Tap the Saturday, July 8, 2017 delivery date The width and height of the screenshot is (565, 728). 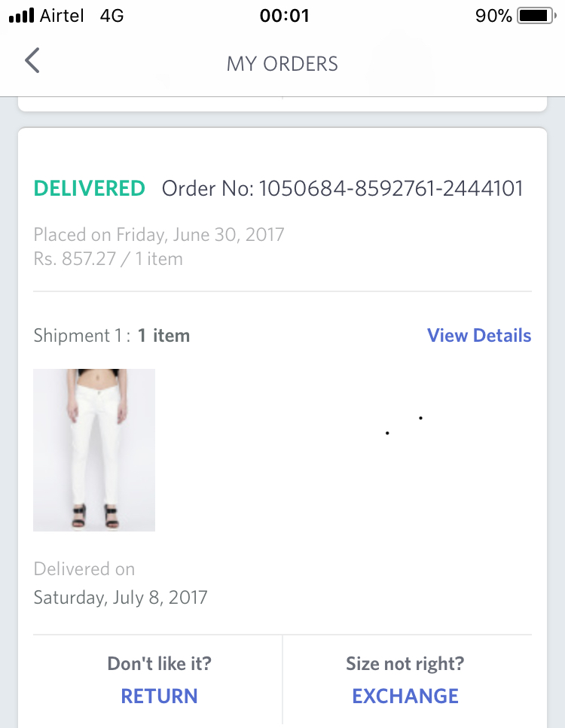click(x=121, y=597)
